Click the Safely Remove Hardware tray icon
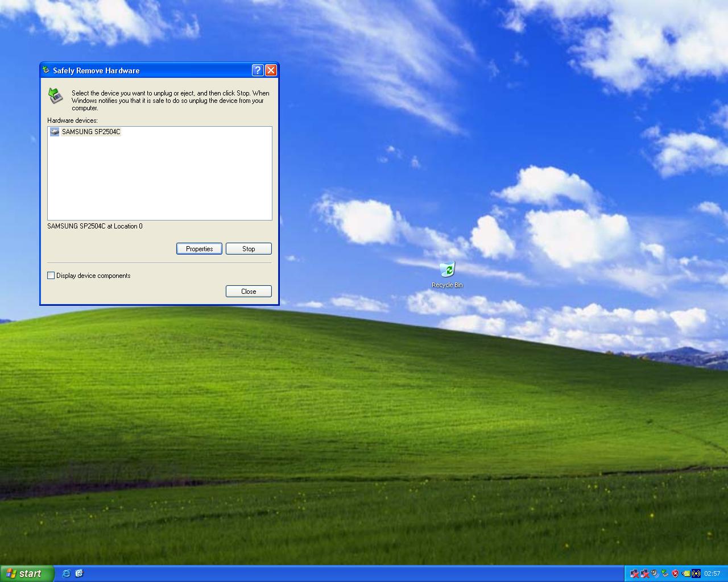Screen dimensions: 728x582 pos(665,573)
